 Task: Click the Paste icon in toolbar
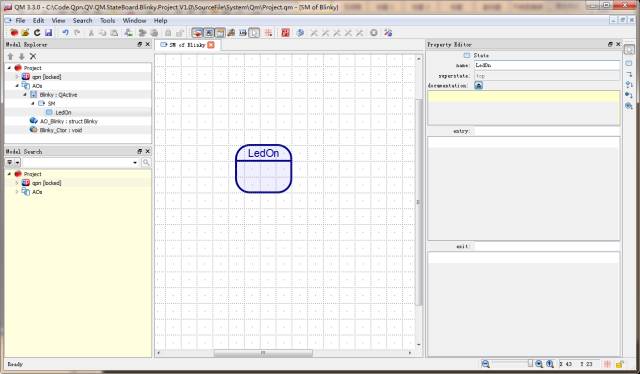tap(114, 33)
